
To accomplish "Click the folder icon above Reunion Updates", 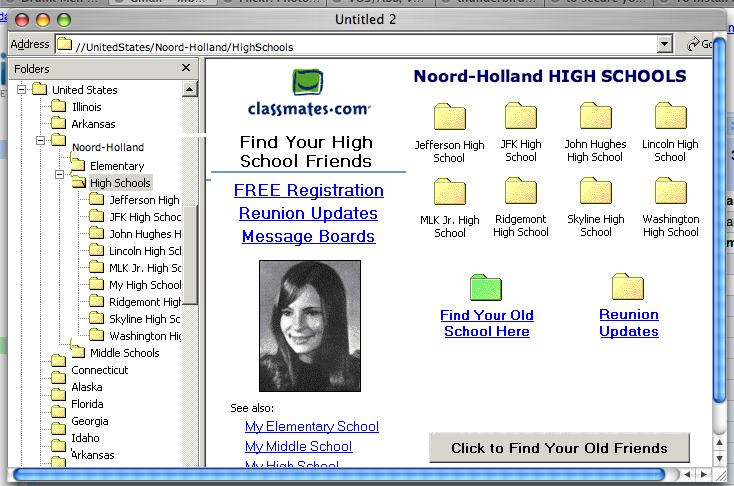I will click(x=628, y=287).
